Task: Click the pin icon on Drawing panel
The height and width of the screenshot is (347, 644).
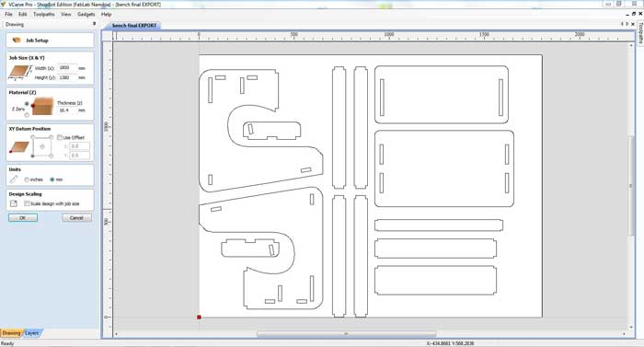Action: [x=94, y=24]
